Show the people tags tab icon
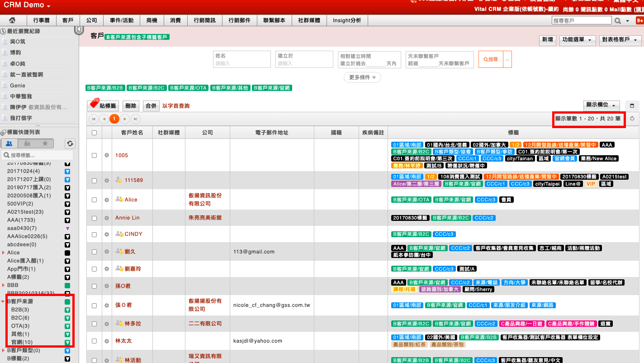The image size is (644, 363). 9,143
